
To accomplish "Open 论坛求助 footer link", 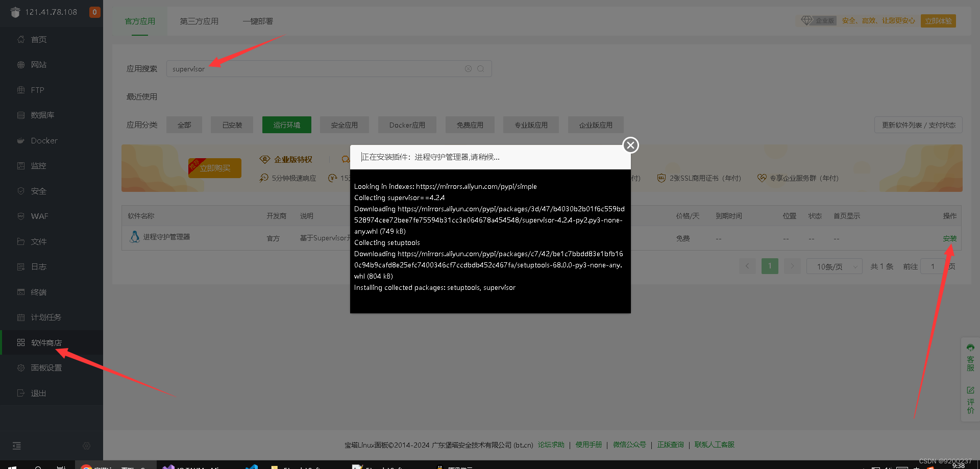I will pos(551,445).
